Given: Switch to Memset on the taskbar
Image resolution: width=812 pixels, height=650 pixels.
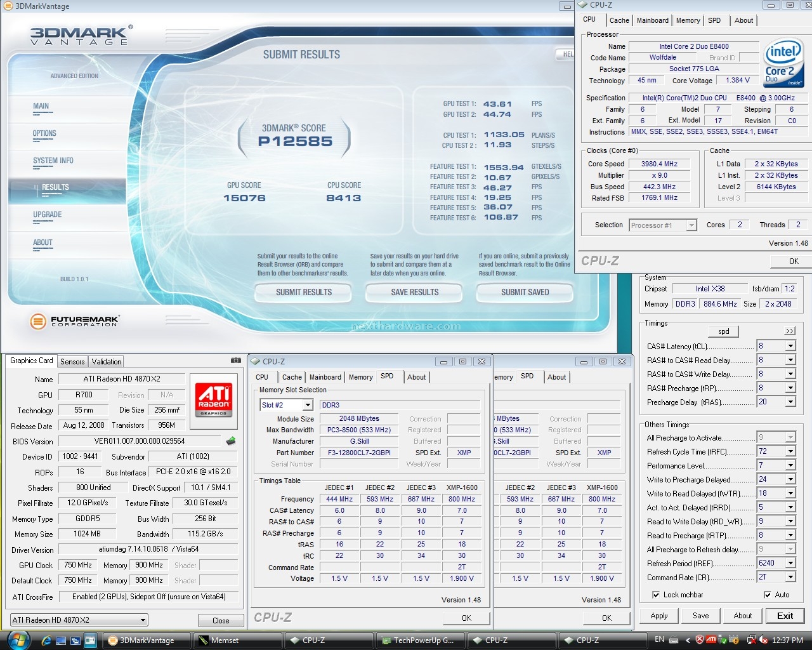Looking at the screenshot, I should (x=237, y=640).
